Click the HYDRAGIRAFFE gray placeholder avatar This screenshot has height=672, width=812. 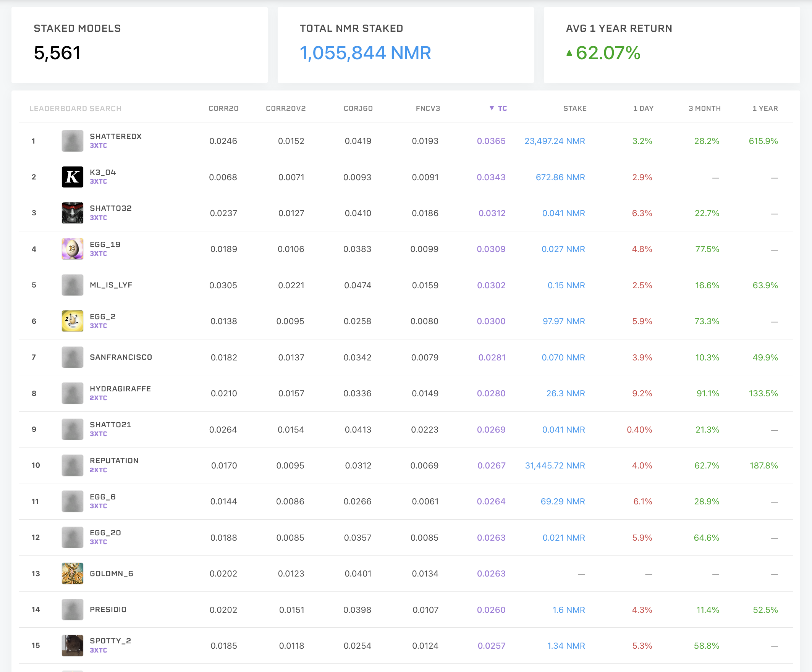(x=72, y=393)
